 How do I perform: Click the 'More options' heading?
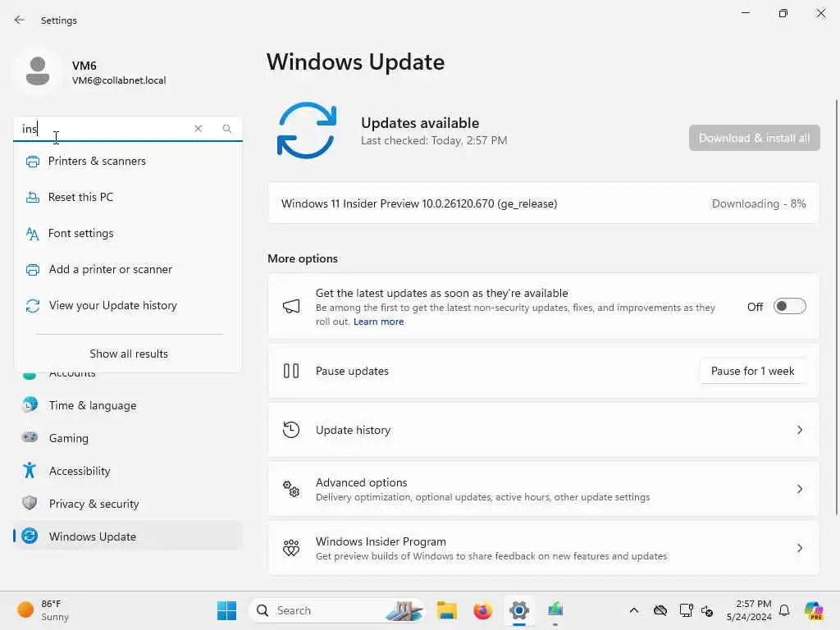coord(303,258)
